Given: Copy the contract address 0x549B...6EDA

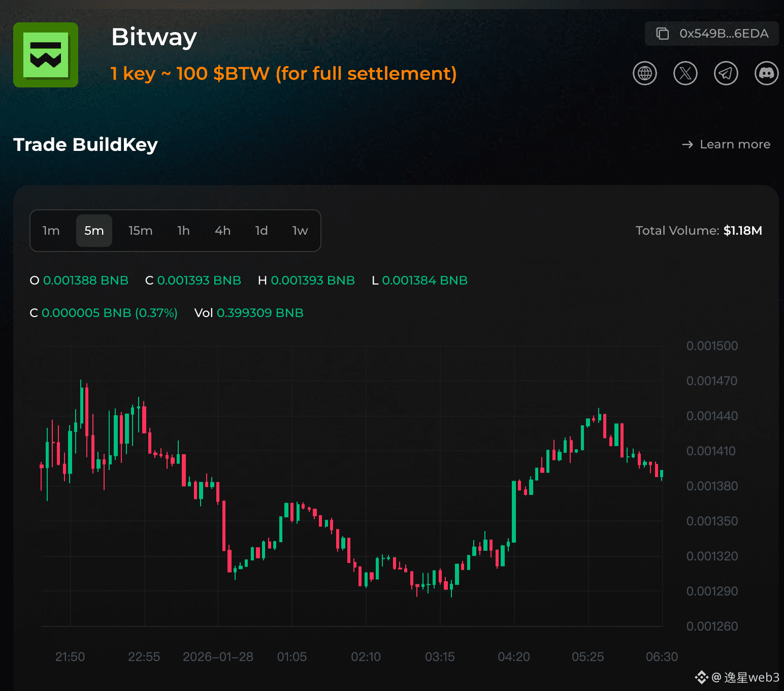Looking at the screenshot, I should coord(711,34).
